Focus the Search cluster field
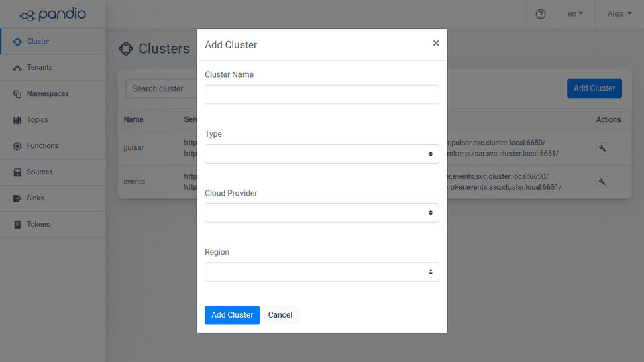The image size is (644, 362). [161, 88]
